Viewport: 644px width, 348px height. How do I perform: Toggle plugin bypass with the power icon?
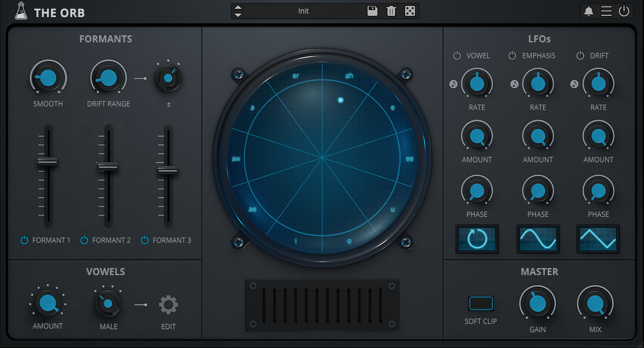click(624, 11)
